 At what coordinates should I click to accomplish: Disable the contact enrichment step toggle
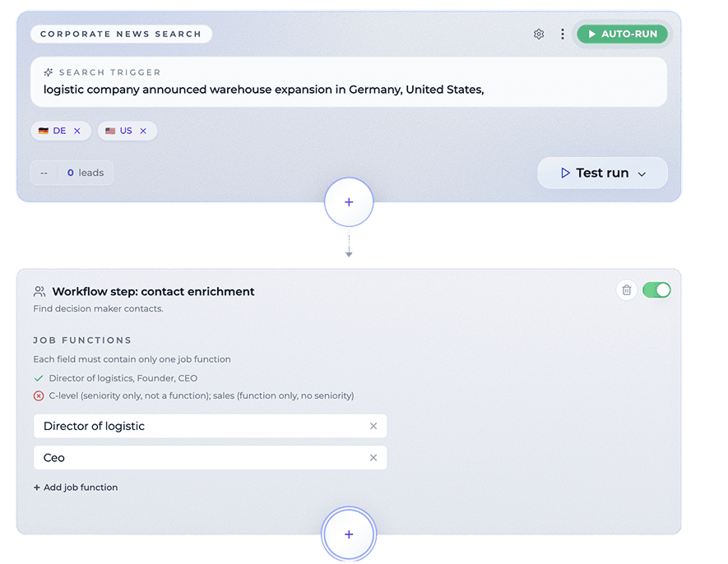[656, 289]
